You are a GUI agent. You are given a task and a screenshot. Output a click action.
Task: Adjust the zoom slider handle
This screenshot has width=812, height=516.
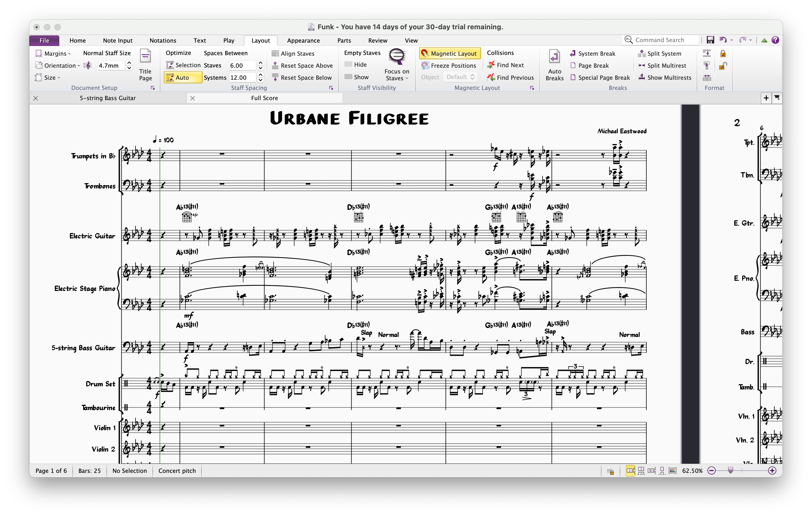(730, 470)
